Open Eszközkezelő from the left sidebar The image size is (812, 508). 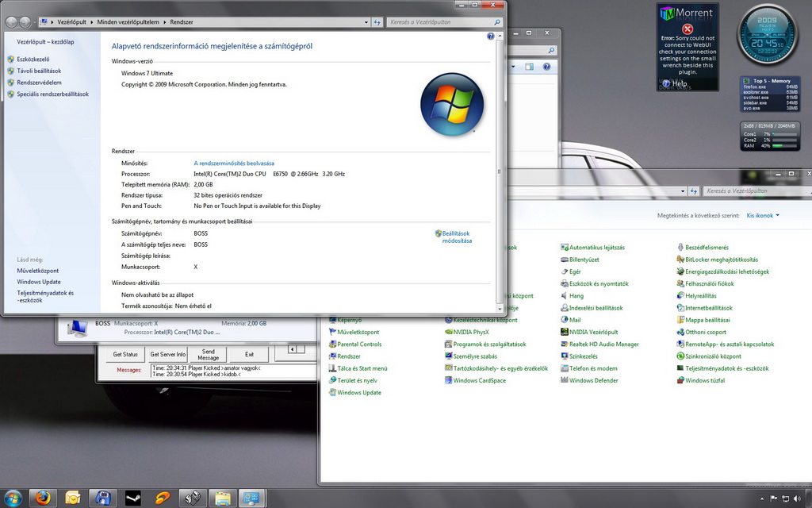tap(33, 59)
